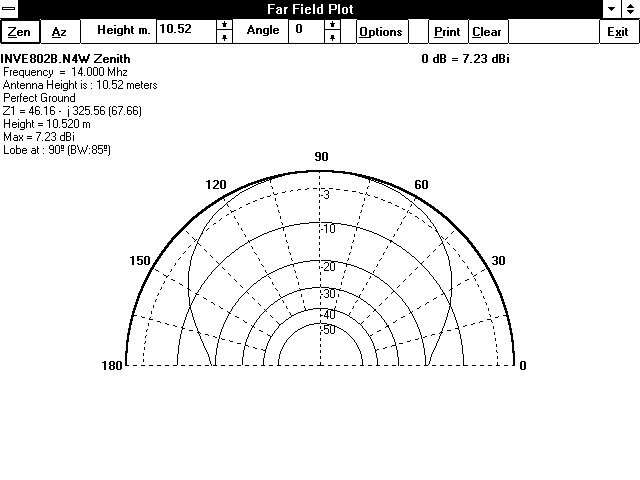Image resolution: width=640 pixels, height=480 pixels.
Task: Open the Options menu
Action: coord(382,31)
